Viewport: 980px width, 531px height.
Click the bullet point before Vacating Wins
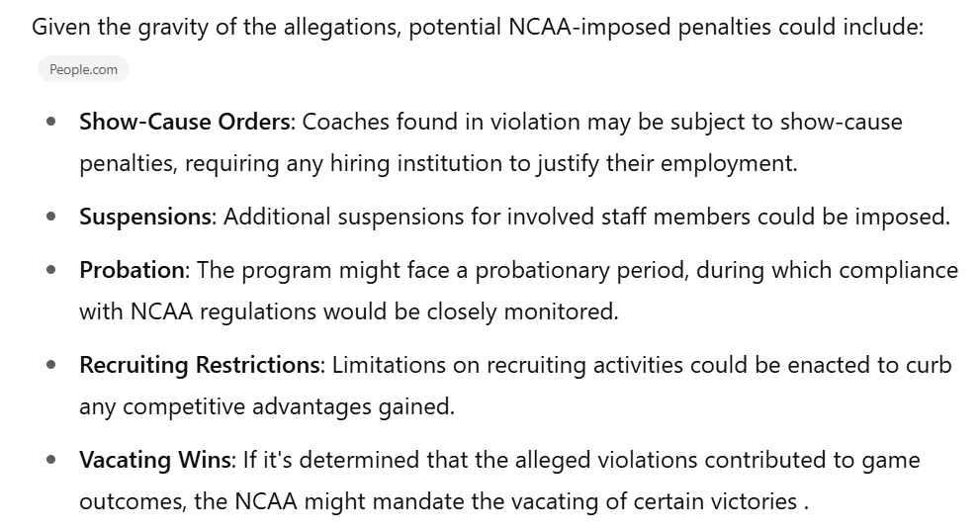click(x=51, y=460)
